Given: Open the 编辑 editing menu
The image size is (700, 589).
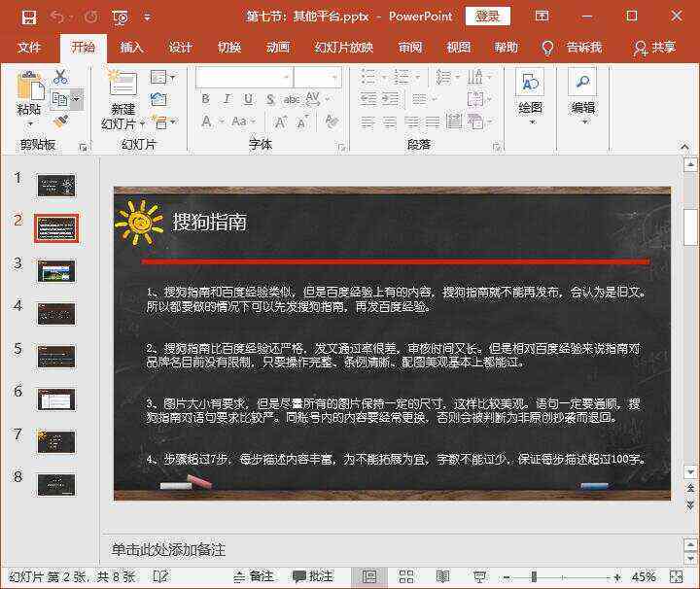Looking at the screenshot, I should coord(582,96).
